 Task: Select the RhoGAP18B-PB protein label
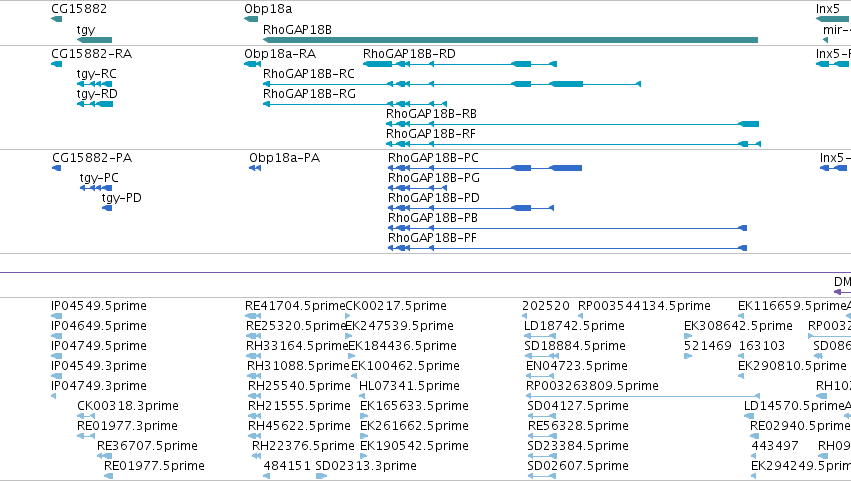[x=433, y=218]
